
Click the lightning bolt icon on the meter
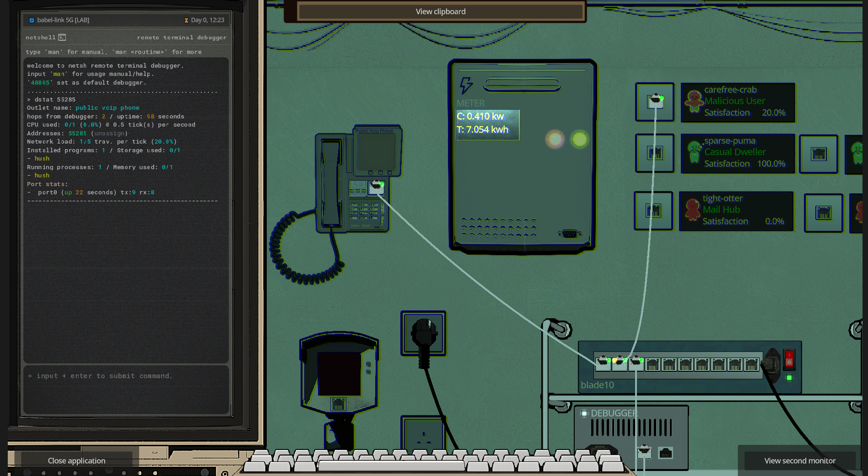click(x=466, y=85)
